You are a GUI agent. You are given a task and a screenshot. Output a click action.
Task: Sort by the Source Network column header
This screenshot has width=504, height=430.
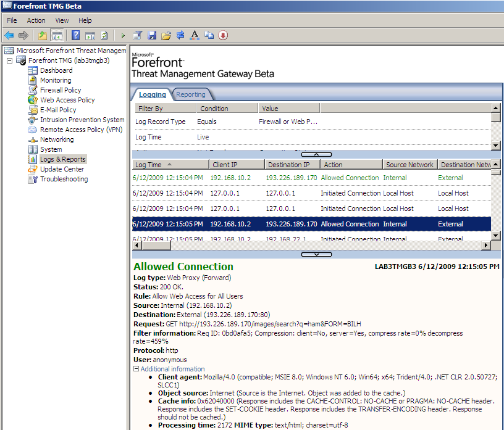coord(410,165)
